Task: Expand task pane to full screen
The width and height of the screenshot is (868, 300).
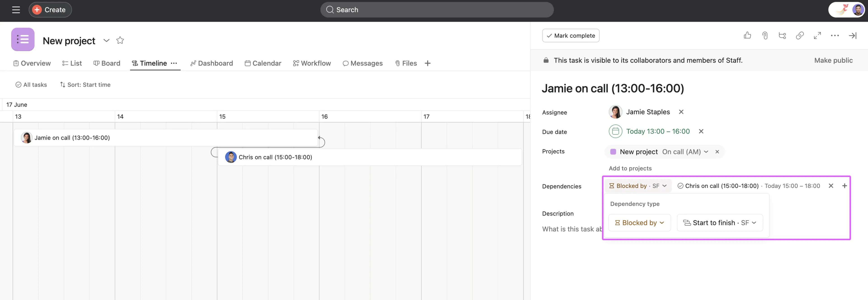Action: [817, 35]
